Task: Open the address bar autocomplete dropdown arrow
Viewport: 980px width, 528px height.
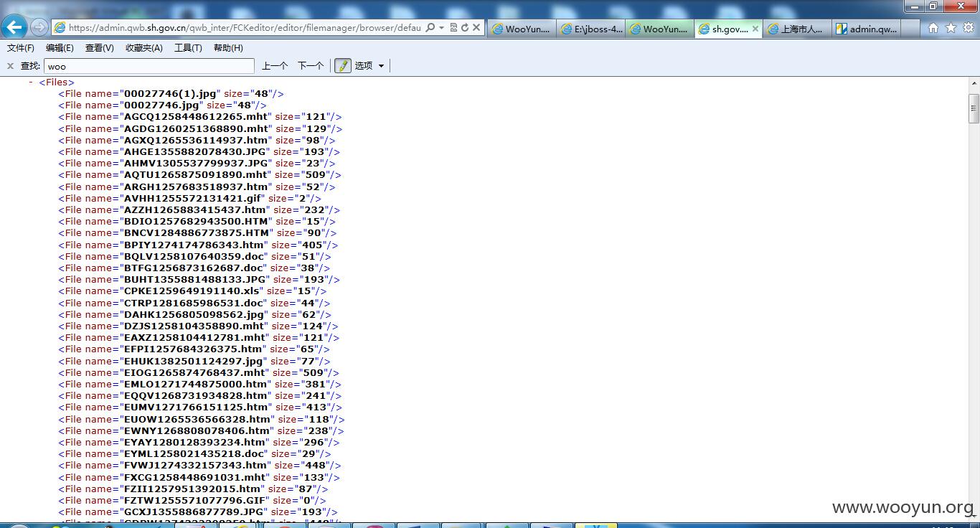Action: click(441, 27)
